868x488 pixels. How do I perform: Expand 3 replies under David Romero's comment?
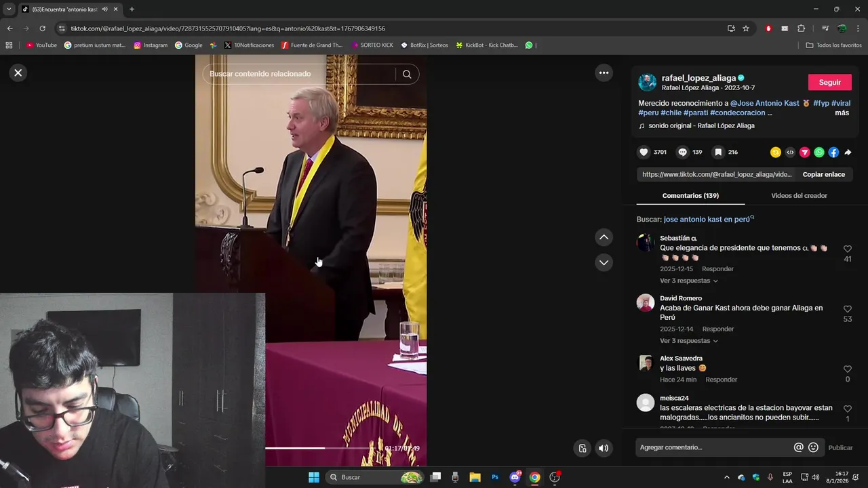point(688,341)
